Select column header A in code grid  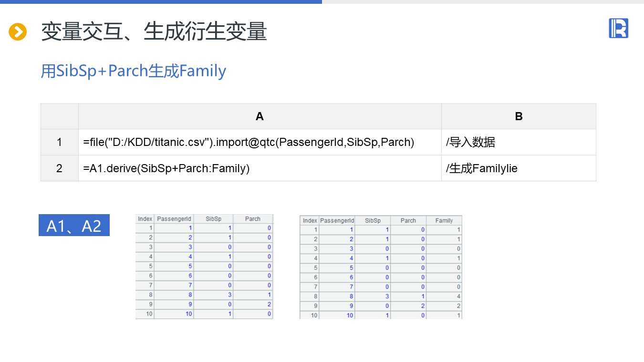(x=260, y=116)
